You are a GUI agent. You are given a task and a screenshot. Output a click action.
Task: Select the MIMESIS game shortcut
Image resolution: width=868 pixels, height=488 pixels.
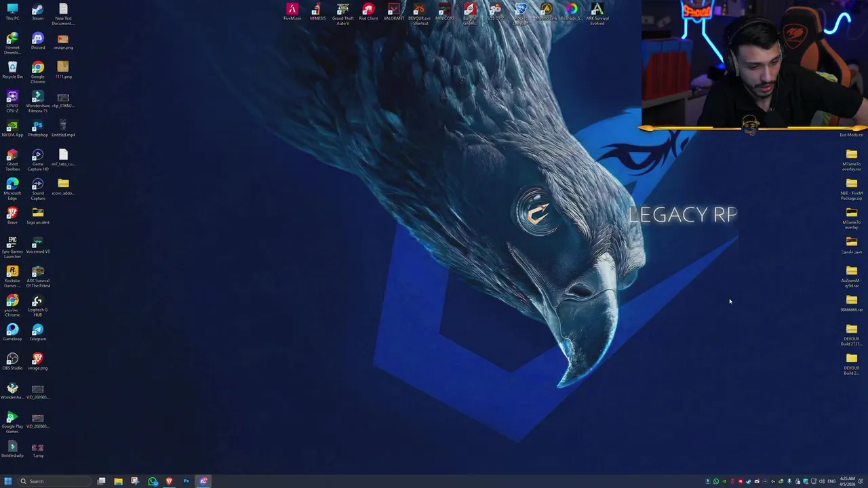(x=317, y=12)
